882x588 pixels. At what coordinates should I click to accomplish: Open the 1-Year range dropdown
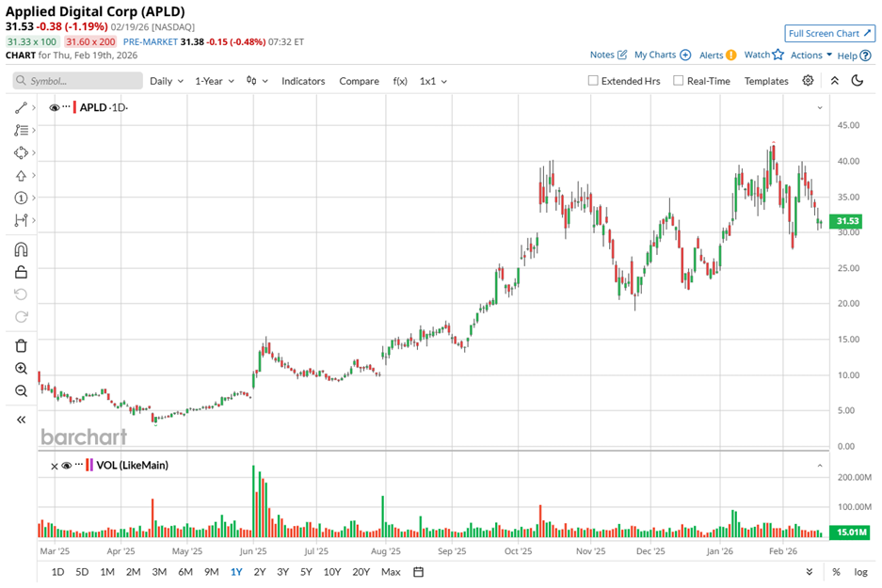(214, 81)
